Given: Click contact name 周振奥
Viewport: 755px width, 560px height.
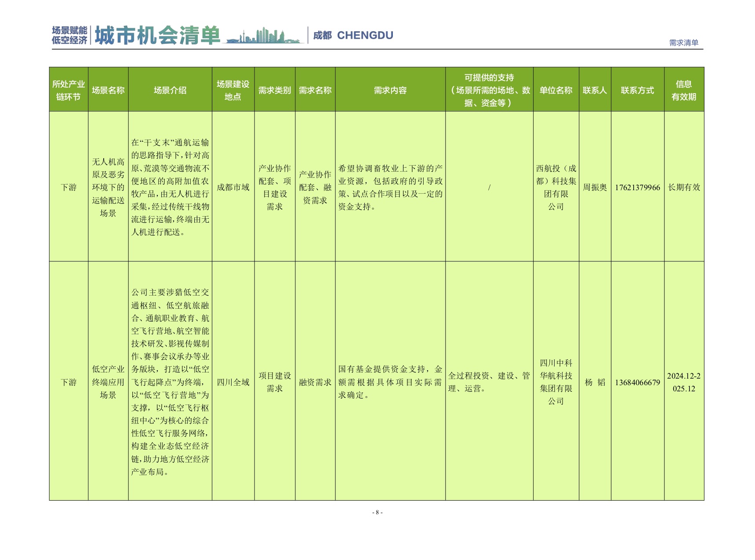Looking at the screenshot, I should (x=595, y=188).
